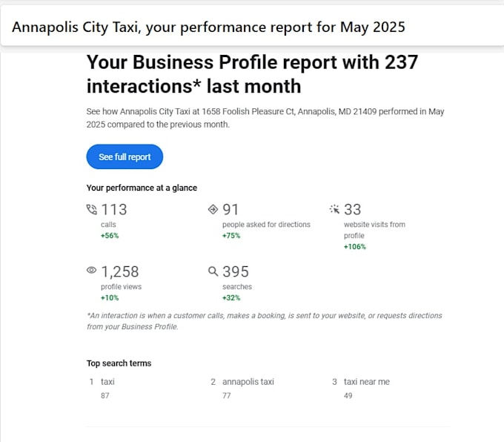Click the website visits cursor icon

(334, 209)
